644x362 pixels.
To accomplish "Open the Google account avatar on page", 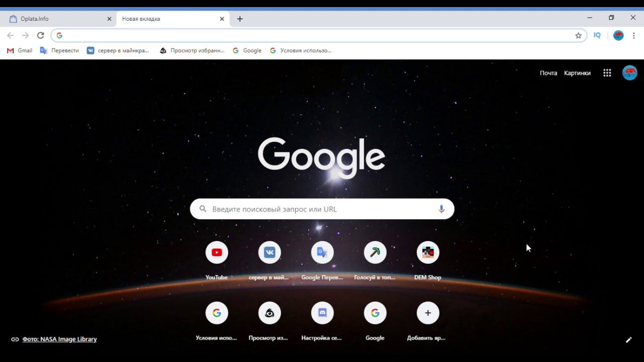I will click(x=630, y=73).
